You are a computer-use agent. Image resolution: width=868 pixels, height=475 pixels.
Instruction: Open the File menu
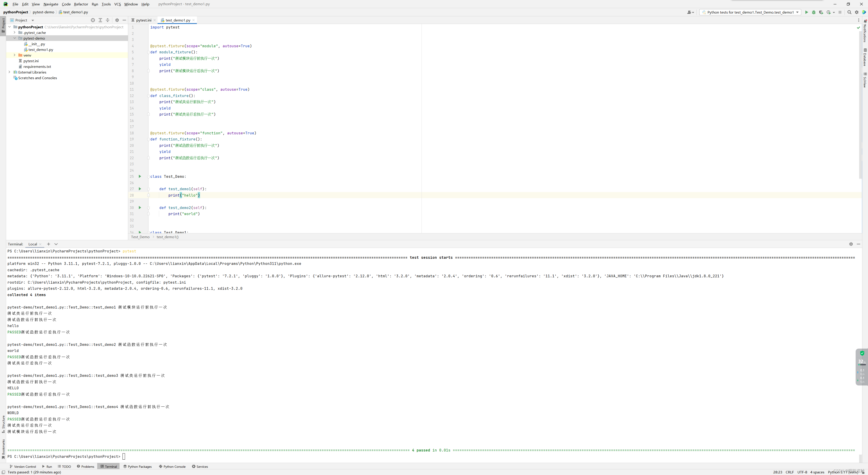15,4
